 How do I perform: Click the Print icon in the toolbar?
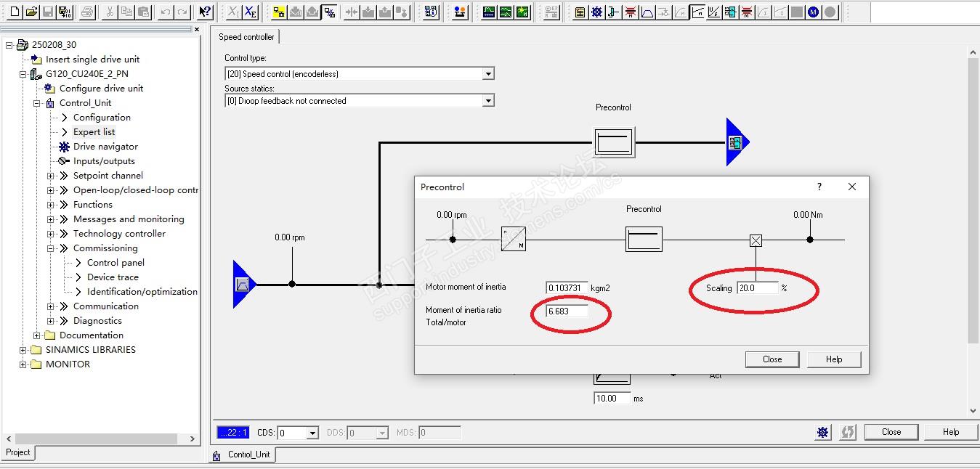coord(86,12)
